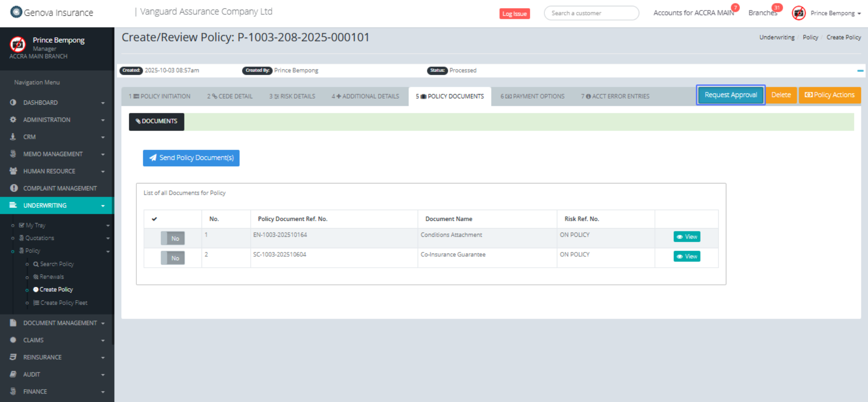Toggle the No switch for Conditions Attachment
Image resolution: width=868 pixels, height=402 pixels.
(x=173, y=238)
